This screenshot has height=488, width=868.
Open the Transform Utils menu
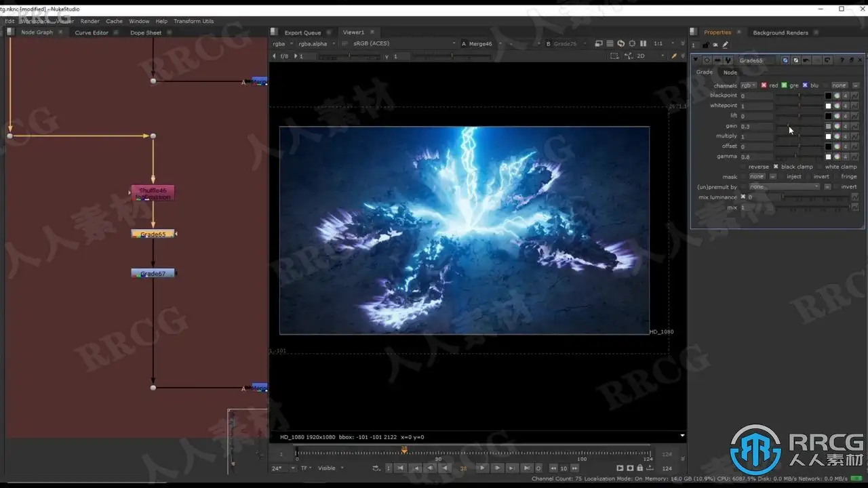[193, 21]
